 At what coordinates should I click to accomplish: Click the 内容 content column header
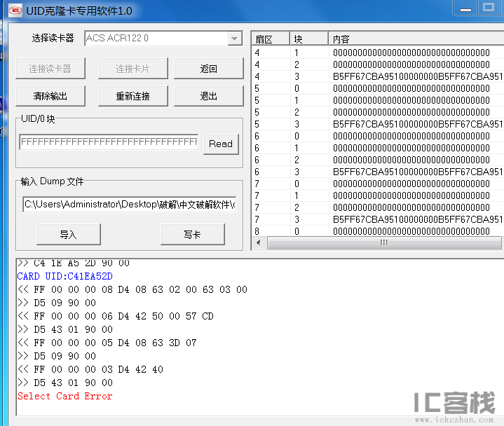coord(414,39)
